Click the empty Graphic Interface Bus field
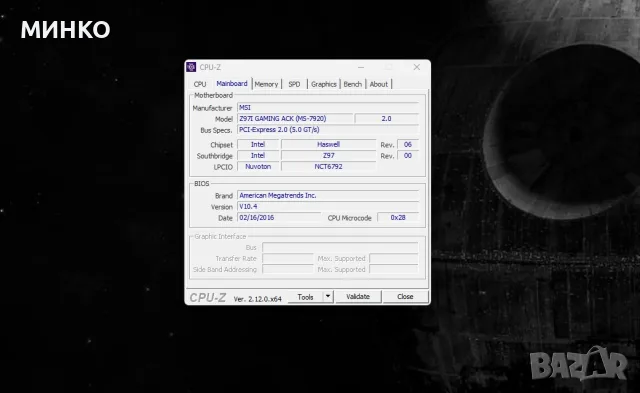This screenshot has width=640, height=393. [340, 247]
